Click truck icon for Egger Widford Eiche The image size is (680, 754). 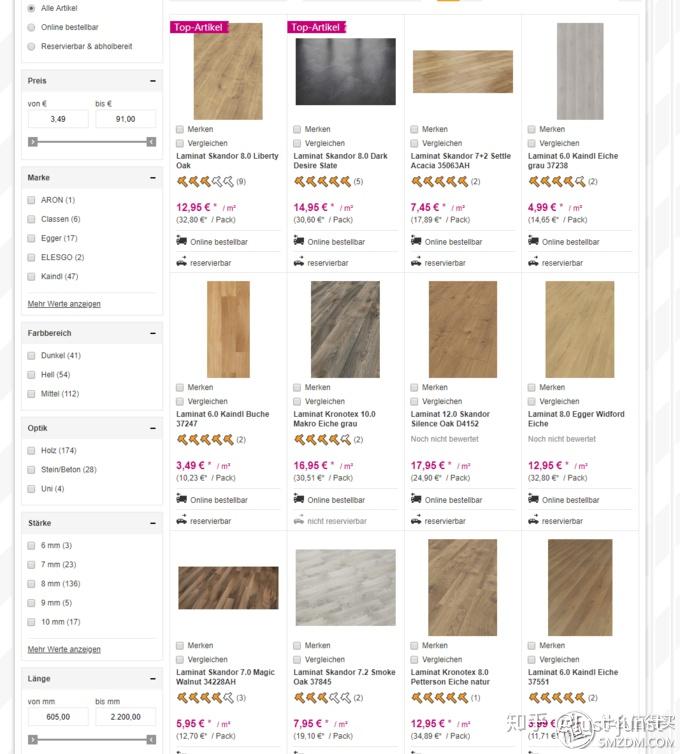[533, 499]
